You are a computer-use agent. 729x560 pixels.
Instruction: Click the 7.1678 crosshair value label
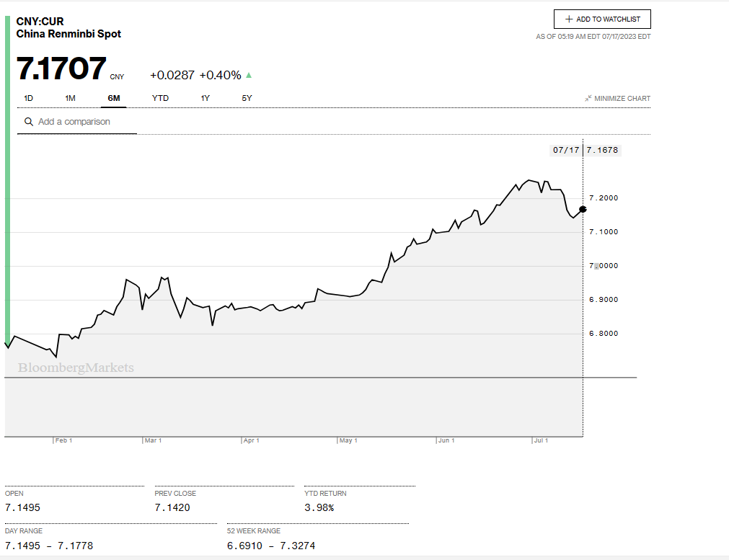602,150
